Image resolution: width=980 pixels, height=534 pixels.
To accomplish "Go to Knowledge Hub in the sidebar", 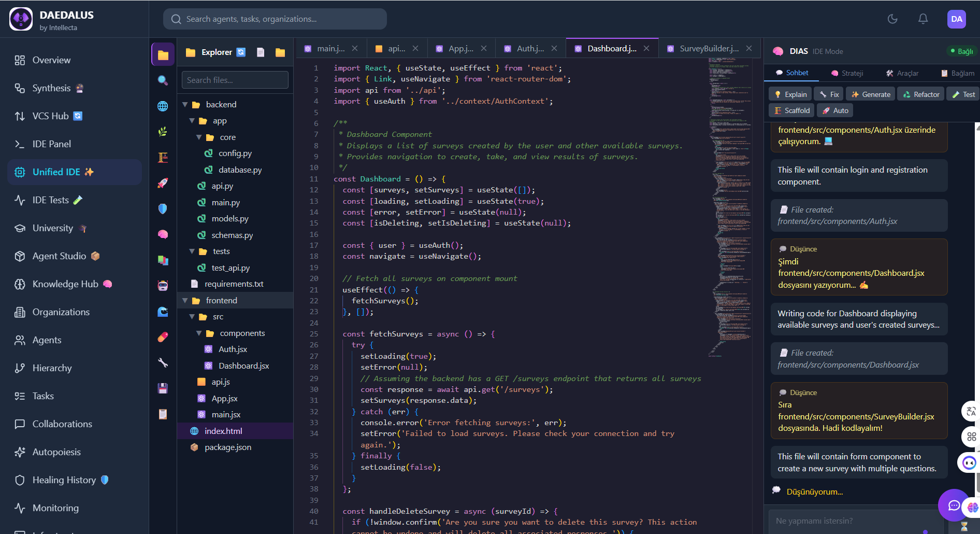I will (x=75, y=284).
